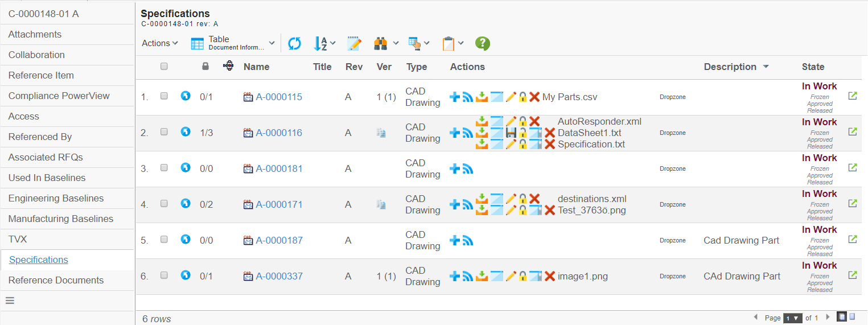Open the A-0000337 document link
This screenshot has width=868, height=325.
[x=279, y=277]
